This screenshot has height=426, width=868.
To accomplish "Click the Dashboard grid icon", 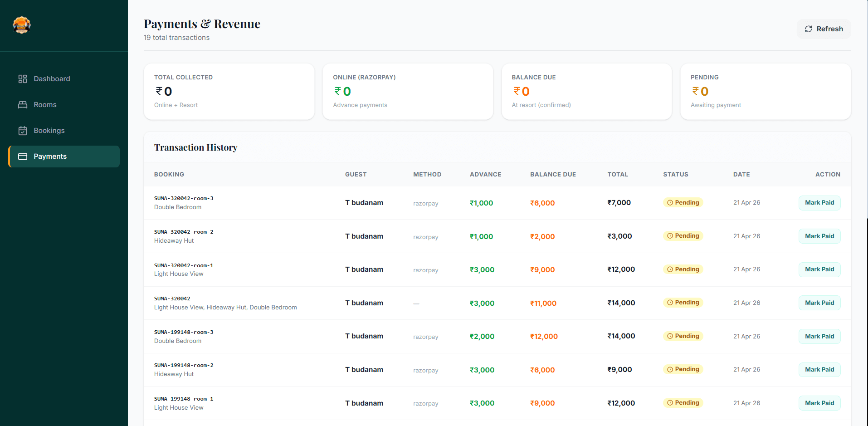I will pos(23,79).
